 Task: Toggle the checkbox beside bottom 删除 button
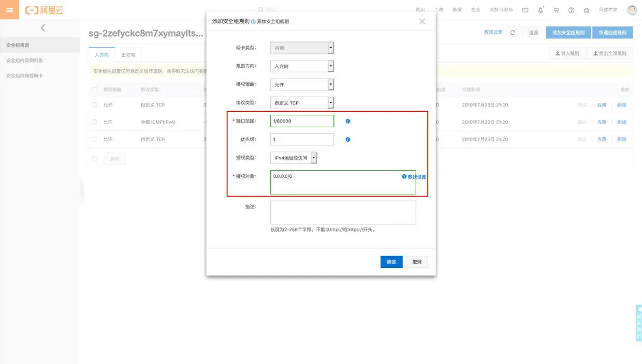(94, 159)
